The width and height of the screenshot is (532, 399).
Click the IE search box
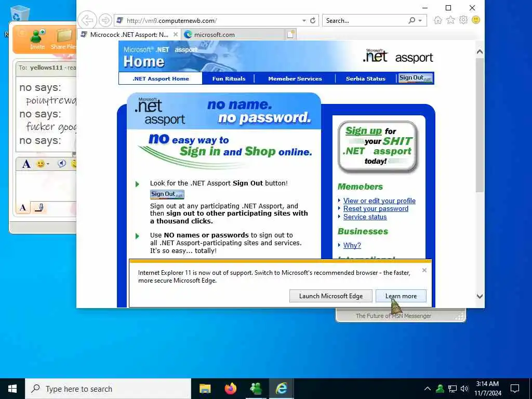[365, 21]
